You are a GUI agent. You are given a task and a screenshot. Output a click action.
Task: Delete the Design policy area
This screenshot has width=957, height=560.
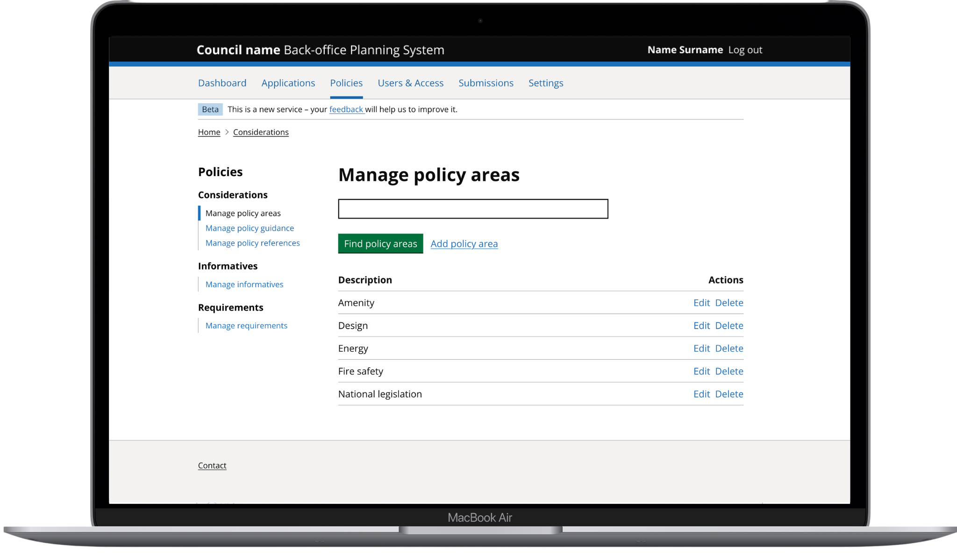click(x=728, y=326)
